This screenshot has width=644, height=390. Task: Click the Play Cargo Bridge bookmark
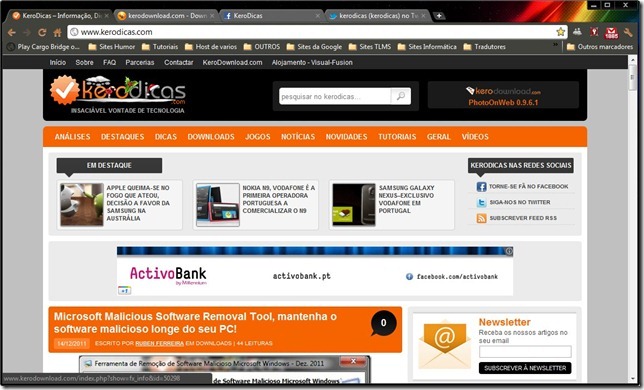(44, 47)
